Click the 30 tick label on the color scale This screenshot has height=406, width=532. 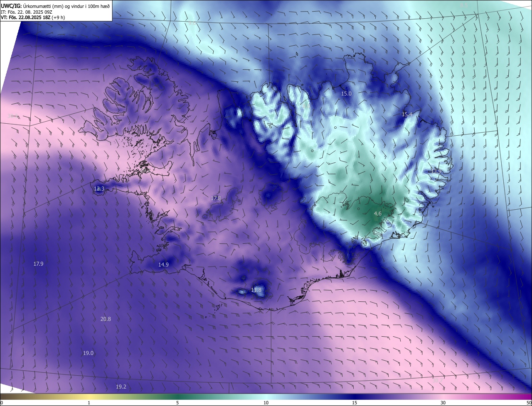443,403
